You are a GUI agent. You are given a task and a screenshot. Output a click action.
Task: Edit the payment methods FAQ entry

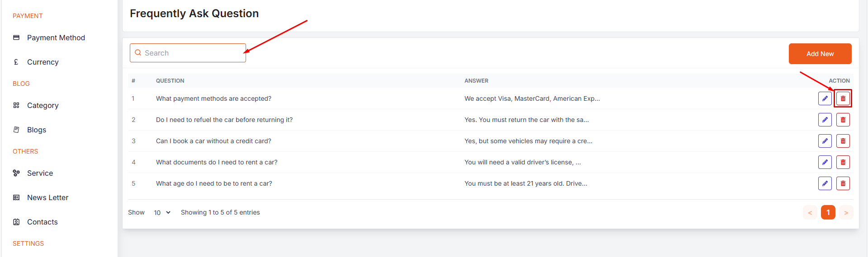(825, 98)
